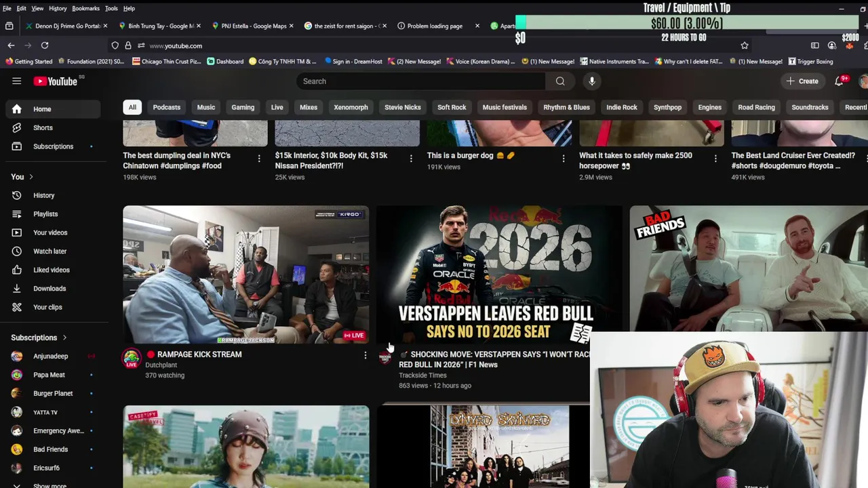The width and height of the screenshot is (868, 488).
Task: Close the Problem loading page tab
Action: pos(477,26)
